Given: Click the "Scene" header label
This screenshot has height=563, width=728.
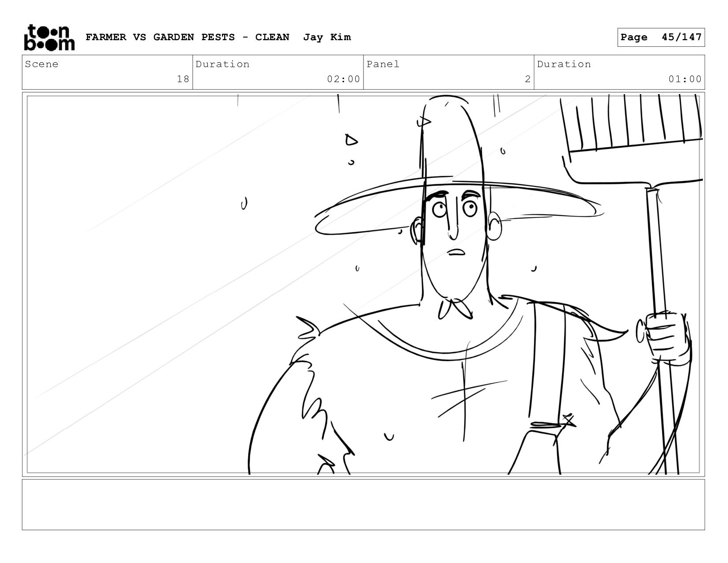Looking at the screenshot, I should click(41, 64).
